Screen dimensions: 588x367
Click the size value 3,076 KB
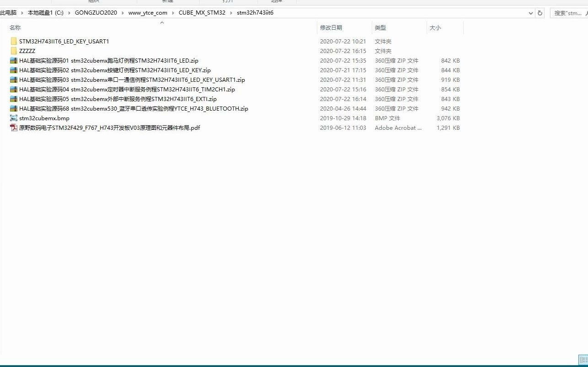448,118
